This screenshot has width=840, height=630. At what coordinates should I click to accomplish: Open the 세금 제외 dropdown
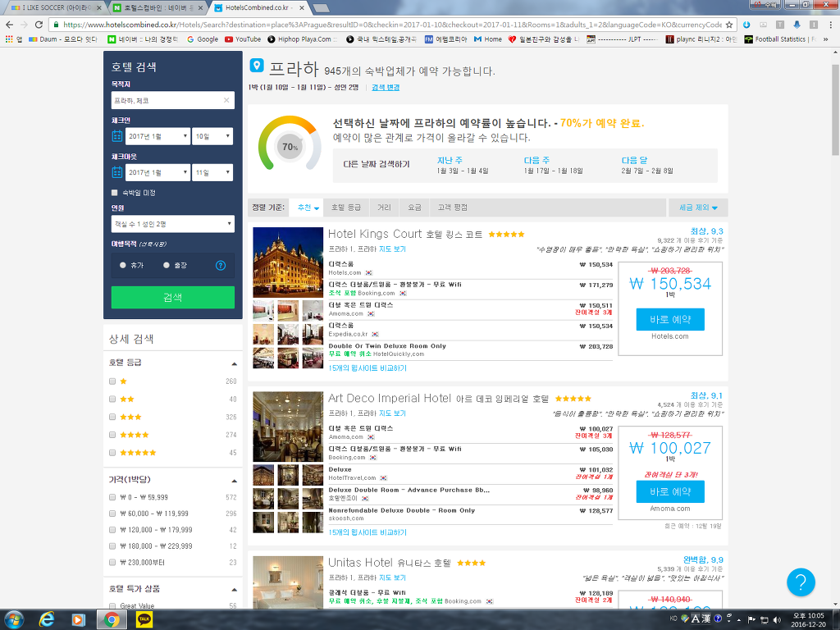(x=698, y=208)
